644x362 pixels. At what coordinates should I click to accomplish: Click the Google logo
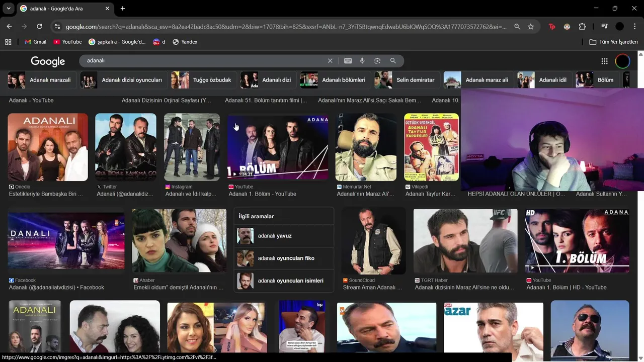point(48,61)
